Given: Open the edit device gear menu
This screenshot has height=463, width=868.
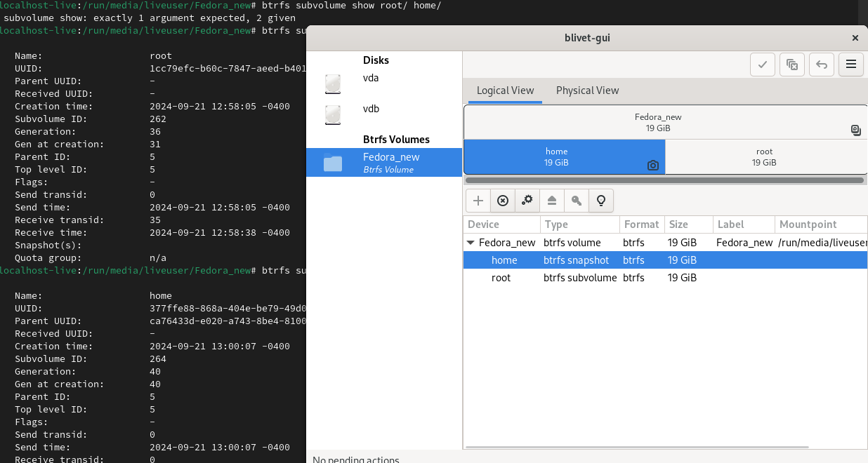Looking at the screenshot, I should [527, 201].
